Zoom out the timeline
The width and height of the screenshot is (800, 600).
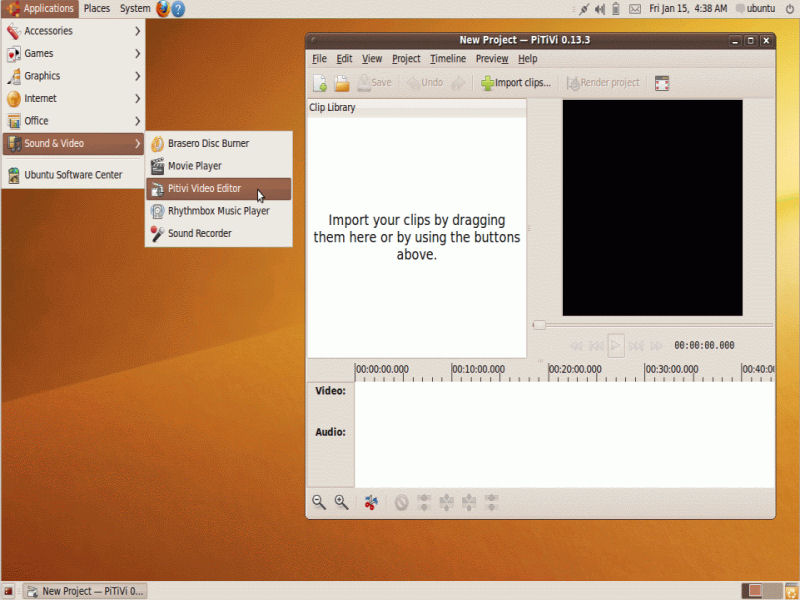(x=319, y=503)
